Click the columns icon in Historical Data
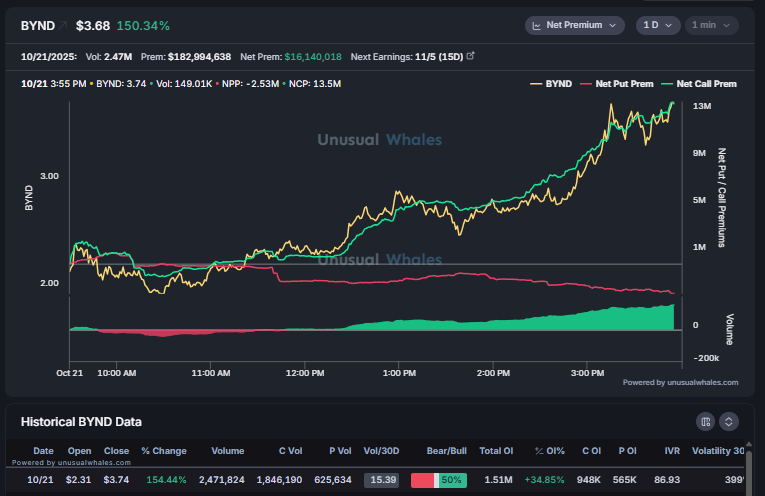Viewport: 765px width, 496px height. tap(706, 421)
